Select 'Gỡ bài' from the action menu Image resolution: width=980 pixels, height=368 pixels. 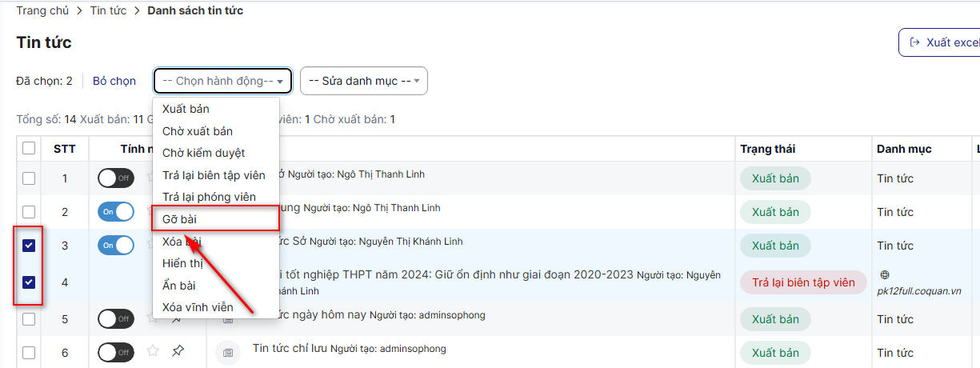pos(179,218)
